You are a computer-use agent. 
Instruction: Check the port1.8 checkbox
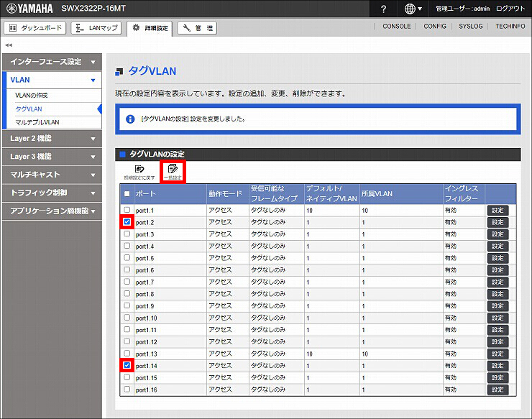pos(127,293)
